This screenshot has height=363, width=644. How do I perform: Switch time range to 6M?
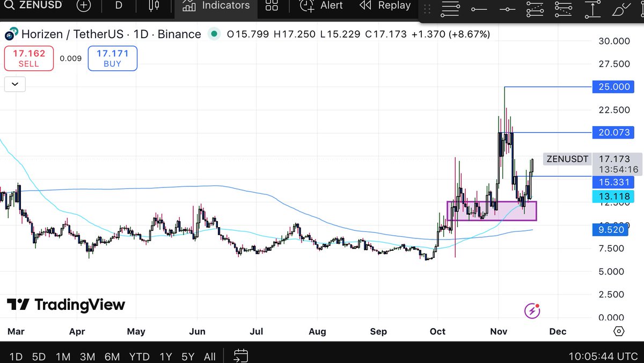[112, 357]
